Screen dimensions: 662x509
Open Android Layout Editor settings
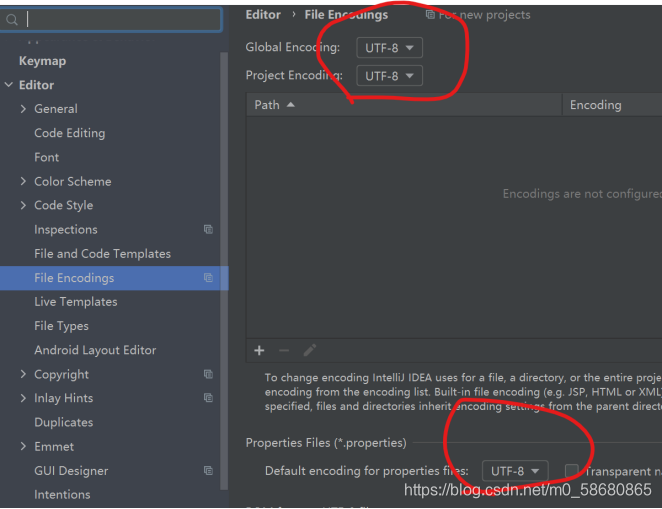(x=95, y=350)
